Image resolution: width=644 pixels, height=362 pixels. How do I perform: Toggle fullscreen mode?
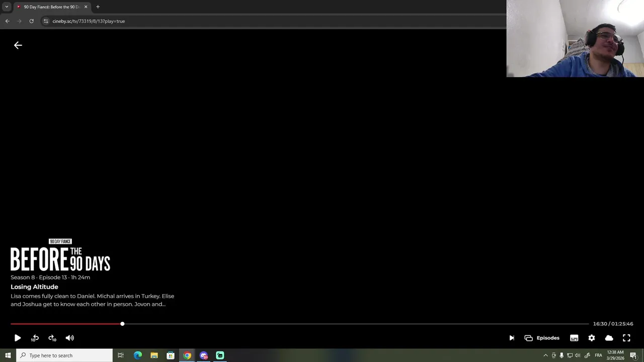[626, 338]
